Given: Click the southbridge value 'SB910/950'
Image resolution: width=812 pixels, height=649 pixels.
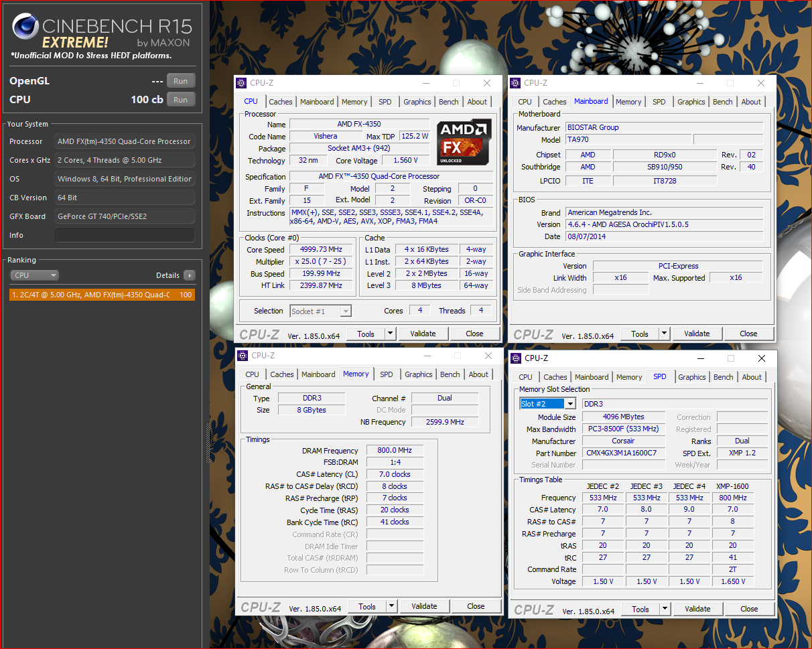Looking at the screenshot, I should (664, 167).
